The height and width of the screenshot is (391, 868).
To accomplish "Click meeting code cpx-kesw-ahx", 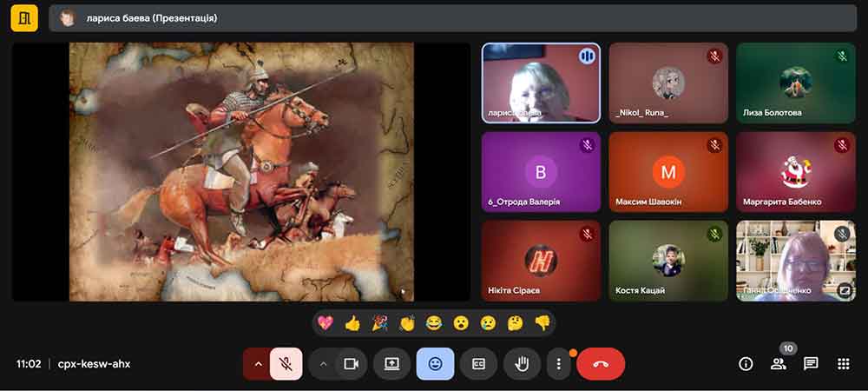I will (x=94, y=364).
